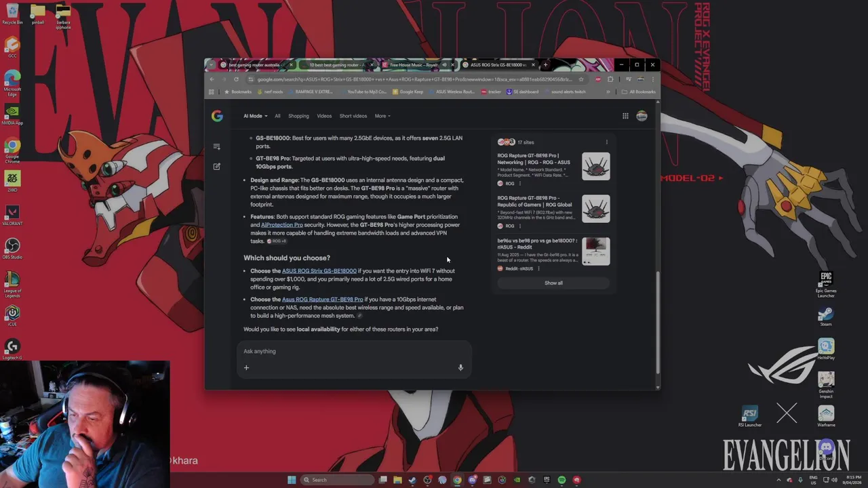The height and width of the screenshot is (488, 868).
Task: Click the Ask anything input field
Action: pos(353,351)
